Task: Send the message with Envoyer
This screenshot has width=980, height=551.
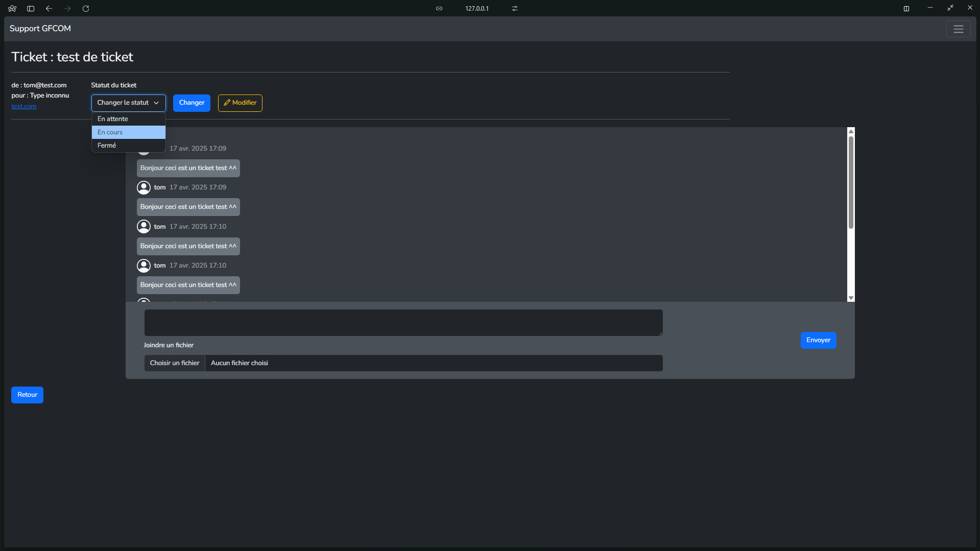Action: tap(818, 340)
